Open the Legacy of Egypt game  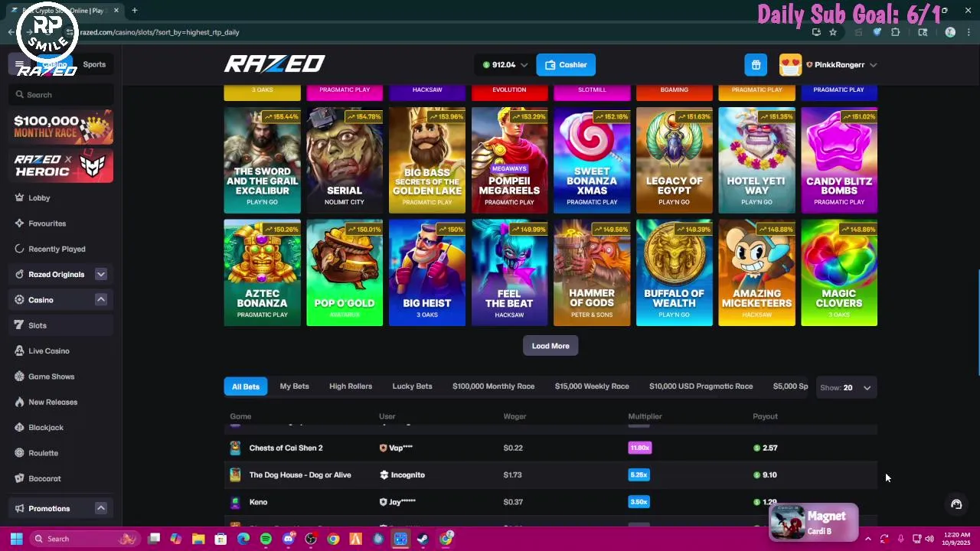pyautogui.click(x=675, y=161)
